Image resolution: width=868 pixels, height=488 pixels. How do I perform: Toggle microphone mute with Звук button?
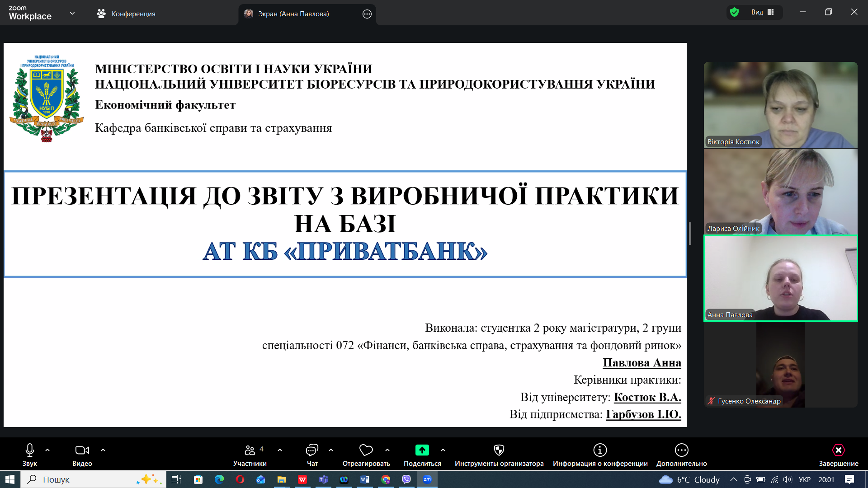point(30,450)
